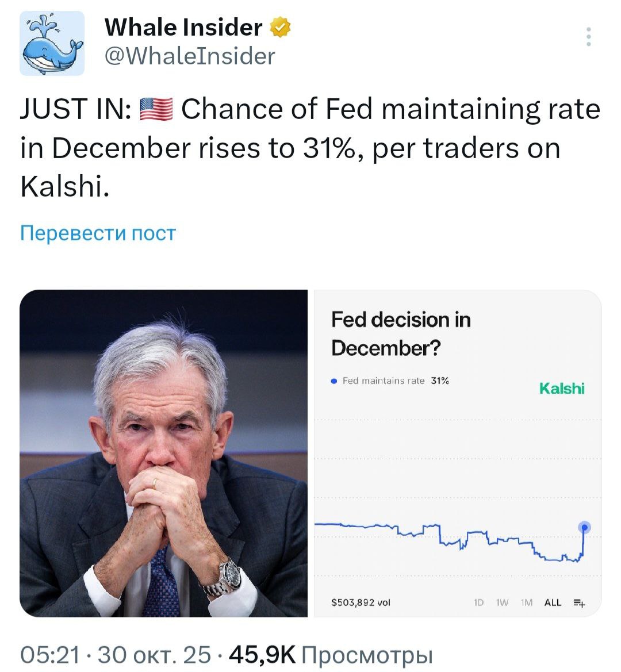Click the chart options plus-lines icon

pyautogui.click(x=579, y=602)
